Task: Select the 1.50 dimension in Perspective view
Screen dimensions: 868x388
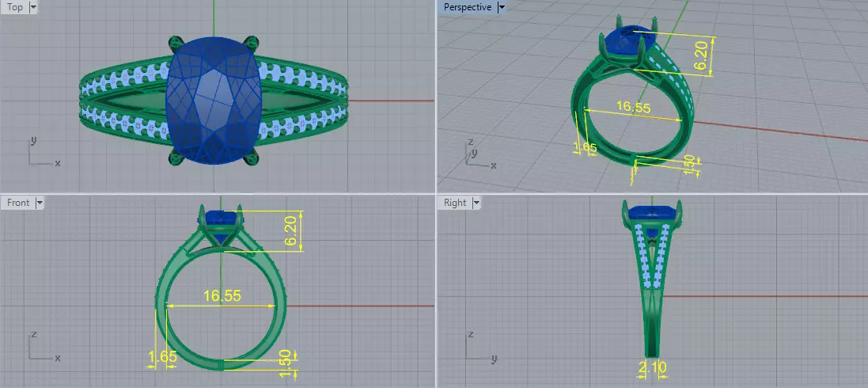Action: coord(688,165)
